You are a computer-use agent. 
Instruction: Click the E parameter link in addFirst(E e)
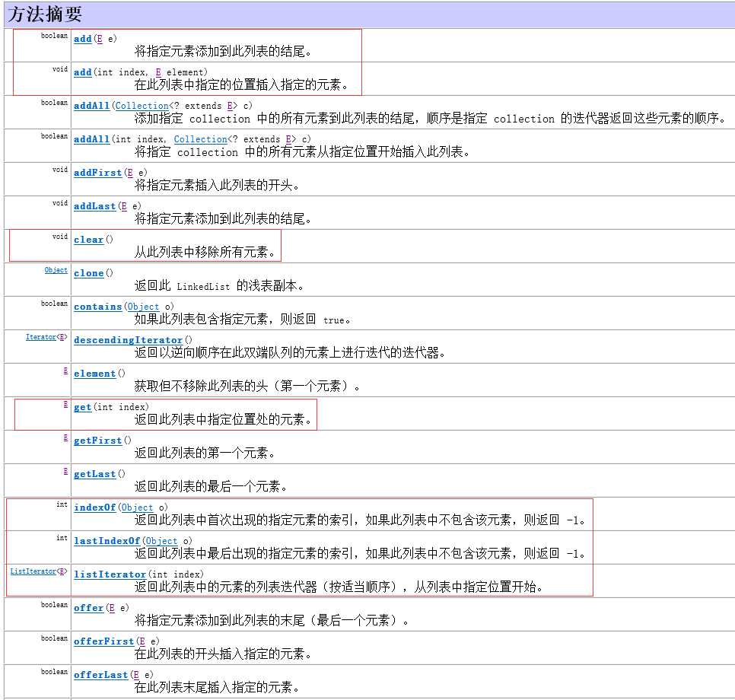point(130,173)
